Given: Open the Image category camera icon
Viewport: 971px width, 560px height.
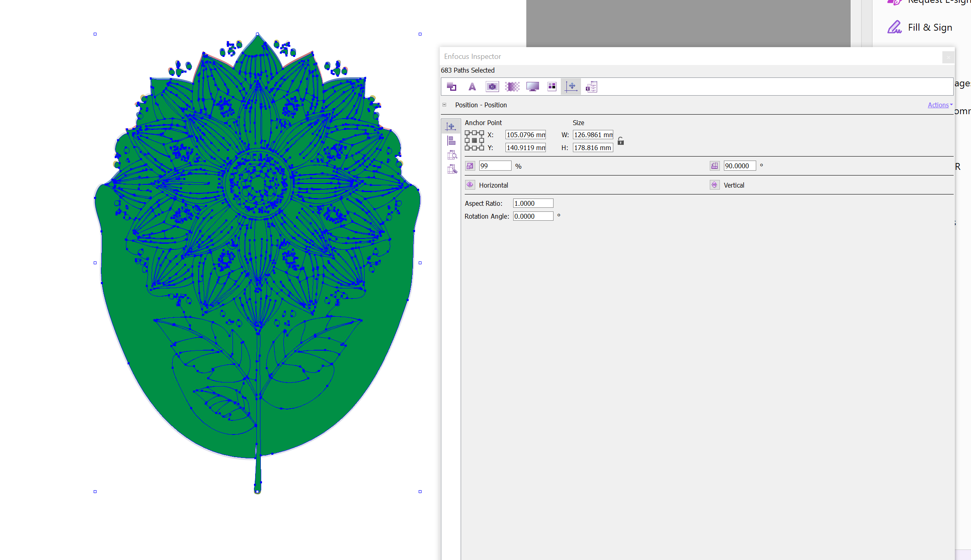Looking at the screenshot, I should click(492, 86).
